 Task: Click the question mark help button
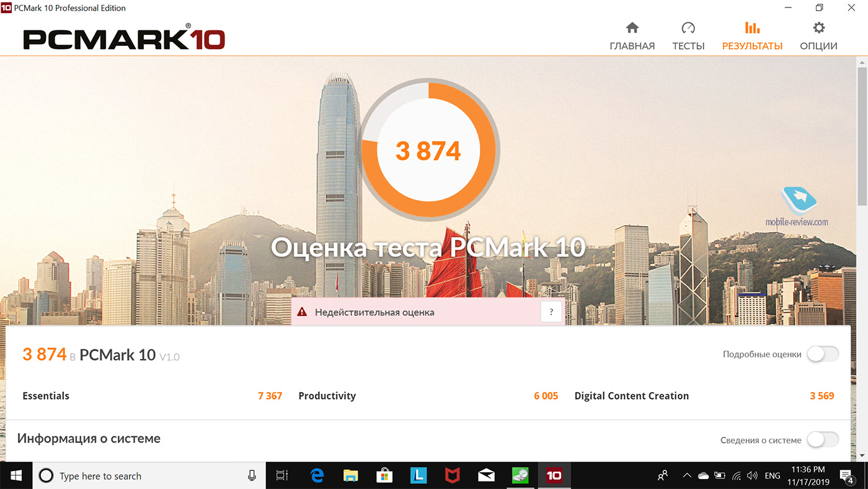[x=551, y=312]
